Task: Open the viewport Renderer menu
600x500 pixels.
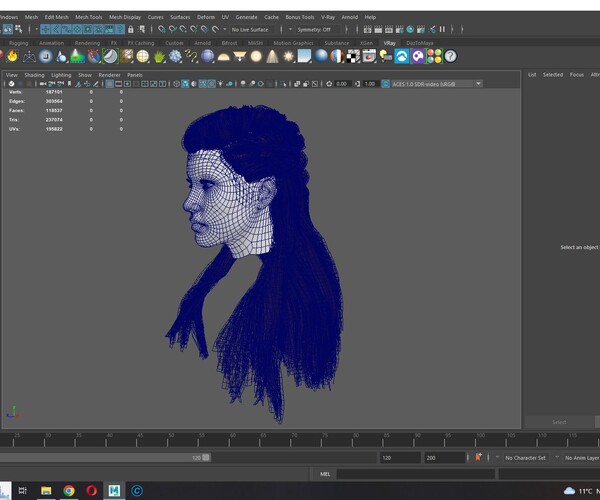Action: pos(109,75)
